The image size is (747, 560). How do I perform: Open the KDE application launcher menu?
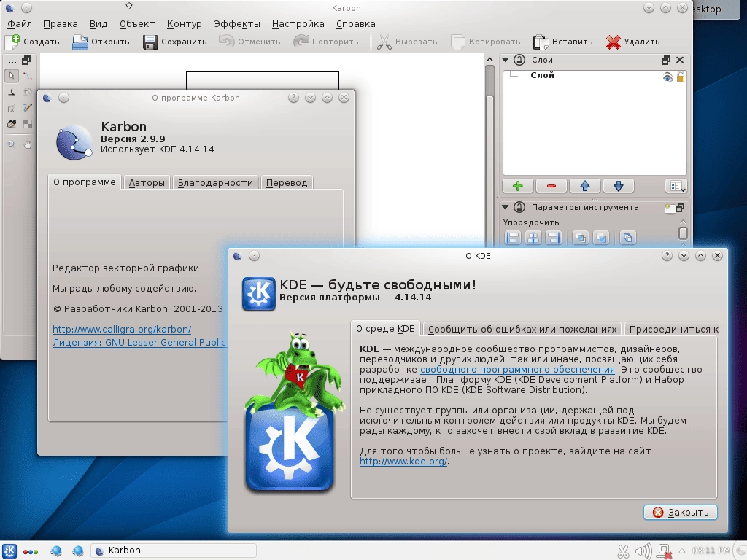pos(9,551)
